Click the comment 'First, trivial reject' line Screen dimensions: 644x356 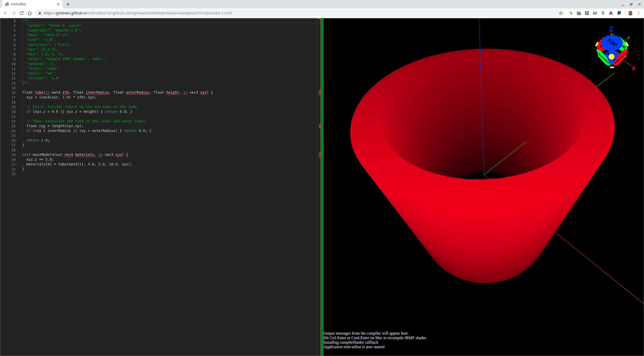(82, 107)
